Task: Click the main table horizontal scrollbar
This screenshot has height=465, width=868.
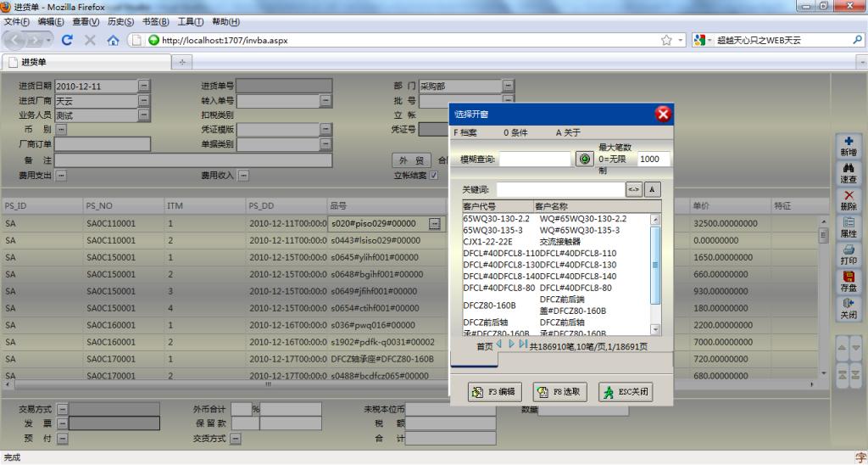Action: coord(409,384)
